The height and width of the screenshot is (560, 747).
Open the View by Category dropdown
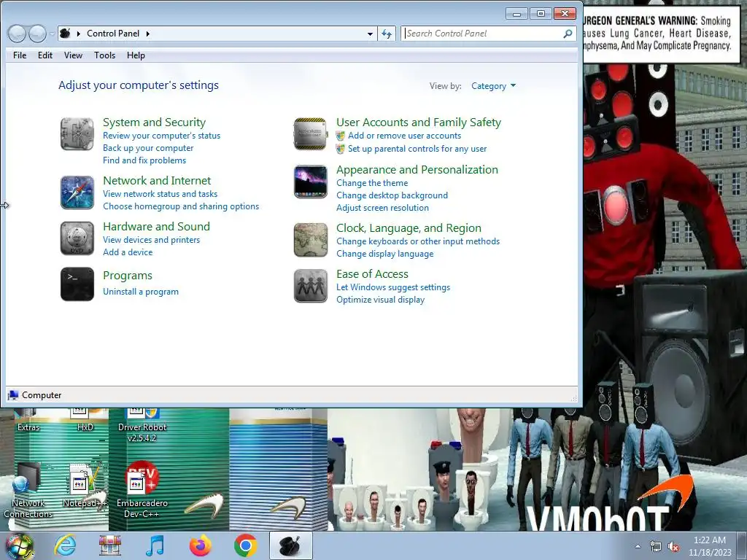pyautogui.click(x=493, y=86)
